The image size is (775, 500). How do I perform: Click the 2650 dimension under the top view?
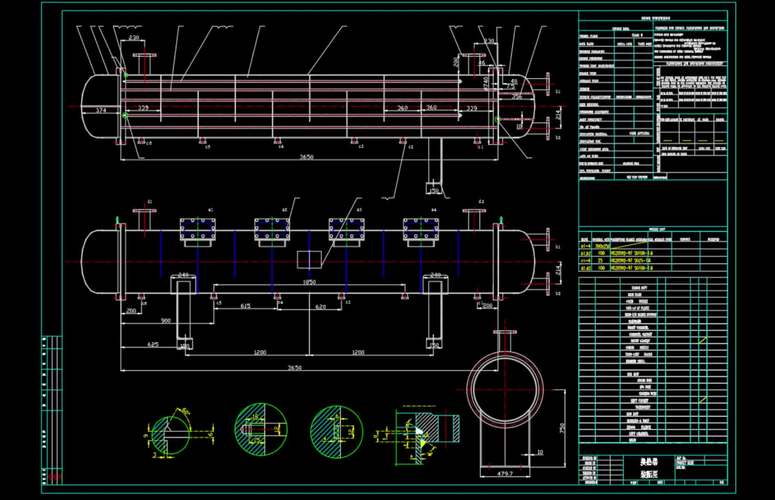click(x=307, y=157)
